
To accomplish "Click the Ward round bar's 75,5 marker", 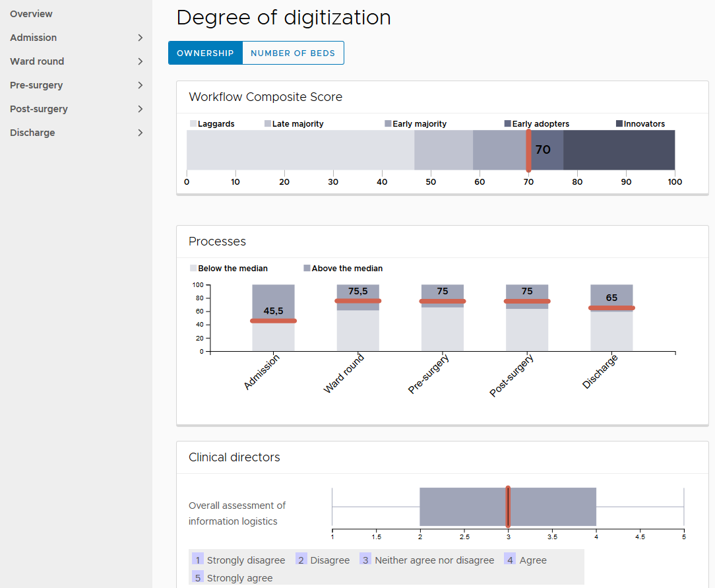I will 357,301.
